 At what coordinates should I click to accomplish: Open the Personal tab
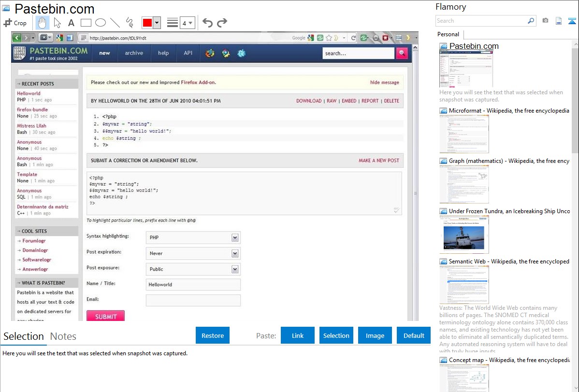449,34
